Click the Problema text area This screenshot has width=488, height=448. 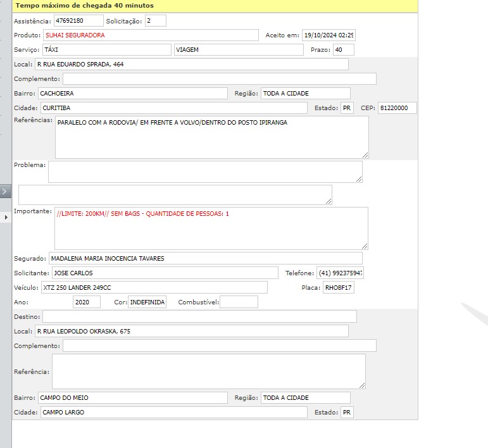click(205, 171)
